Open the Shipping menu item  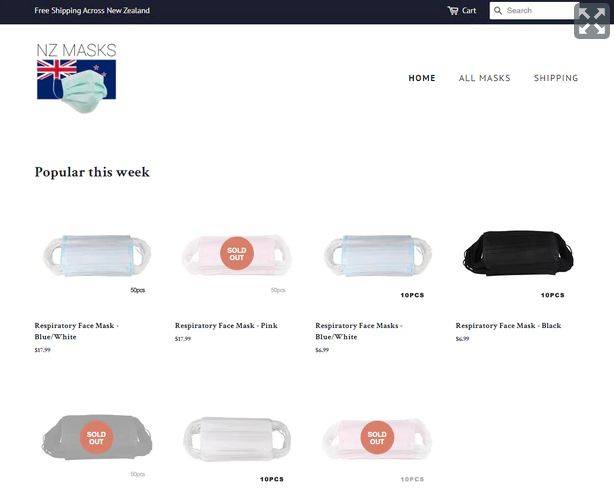click(x=556, y=78)
